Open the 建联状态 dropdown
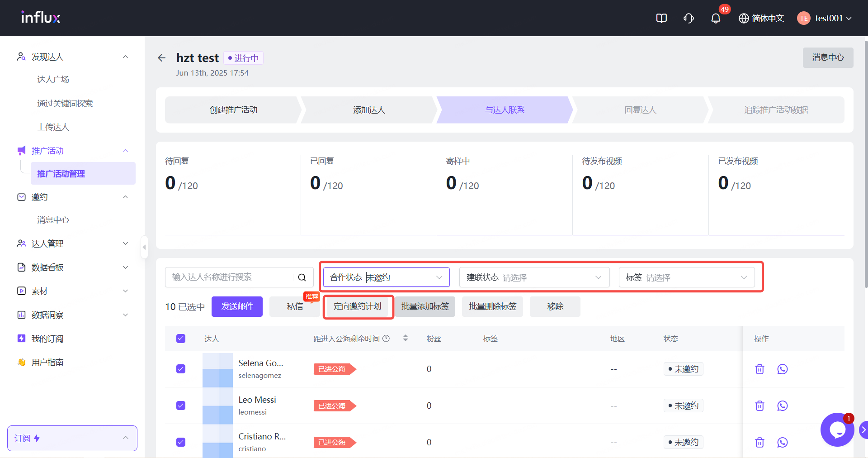This screenshot has height=458, width=868. pos(534,277)
